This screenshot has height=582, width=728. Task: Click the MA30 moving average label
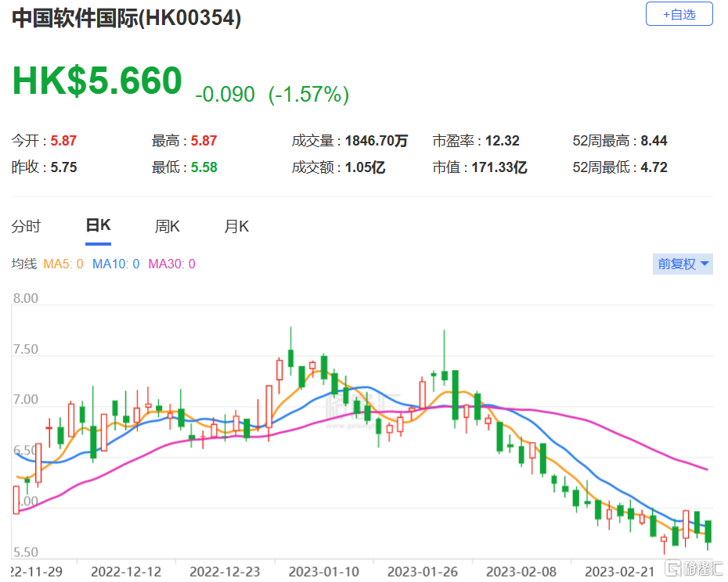tap(171, 264)
